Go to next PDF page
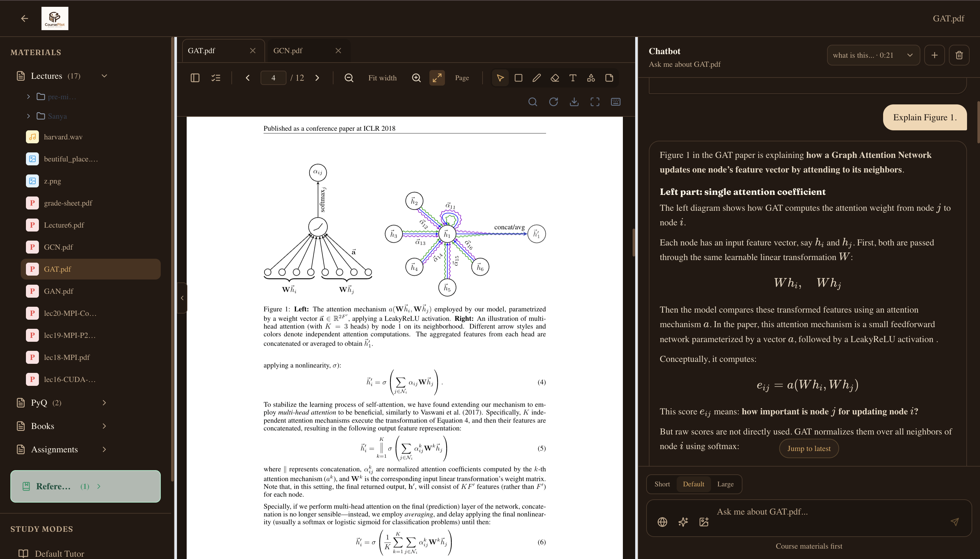Screen dimensions: 980x559 click(x=317, y=78)
